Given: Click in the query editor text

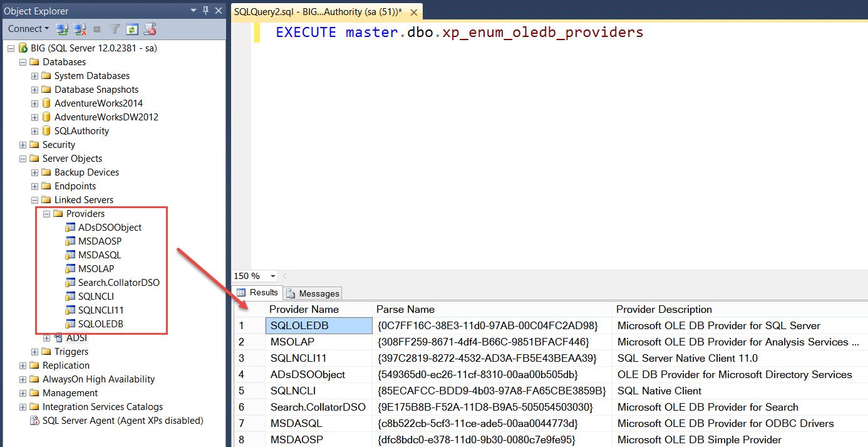Looking at the screenshot, I should [x=459, y=33].
